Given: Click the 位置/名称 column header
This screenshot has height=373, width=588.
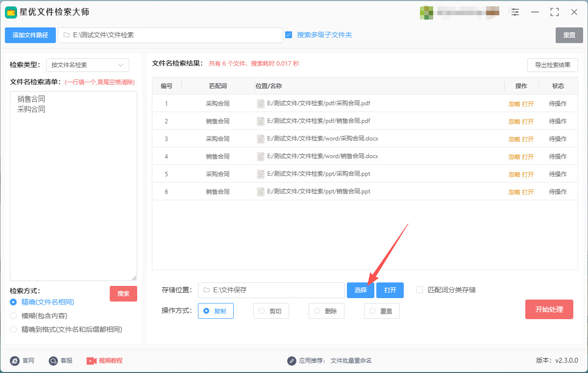Looking at the screenshot, I should (269, 86).
